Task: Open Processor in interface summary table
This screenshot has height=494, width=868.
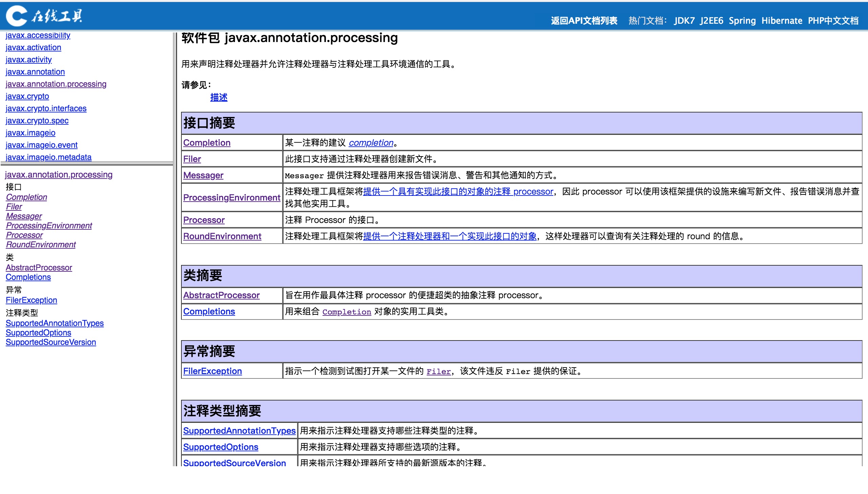Action: pos(204,220)
